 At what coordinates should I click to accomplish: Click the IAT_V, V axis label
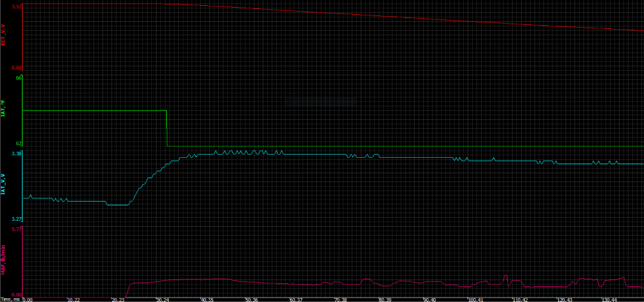[5, 184]
